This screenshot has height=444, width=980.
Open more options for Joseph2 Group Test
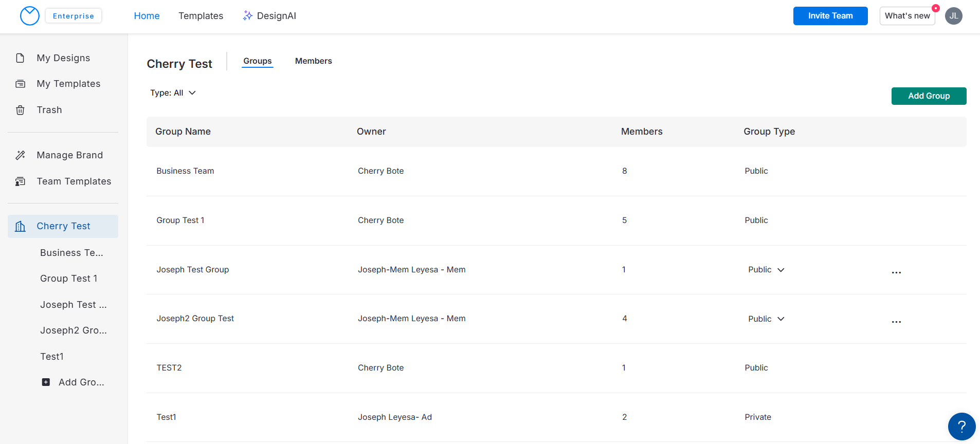point(896,322)
